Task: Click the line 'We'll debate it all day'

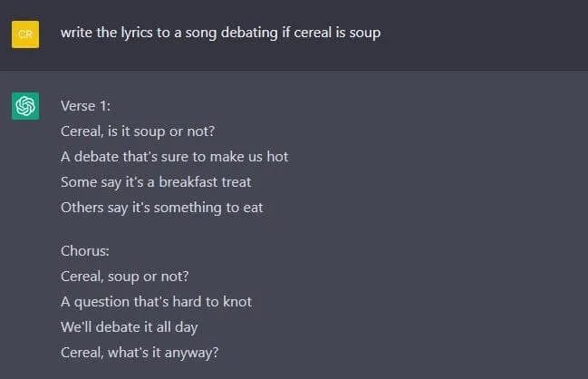Action: point(129,327)
